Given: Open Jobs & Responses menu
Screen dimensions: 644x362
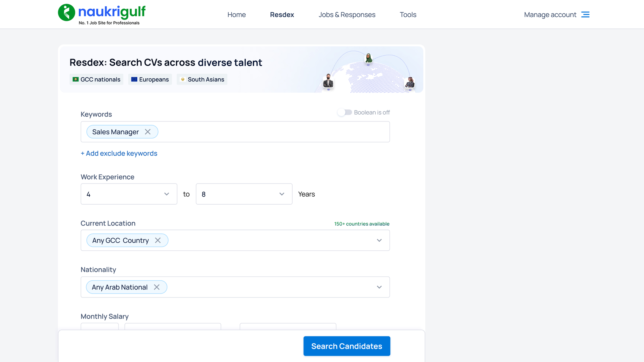Looking at the screenshot, I should (x=347, y=15).
